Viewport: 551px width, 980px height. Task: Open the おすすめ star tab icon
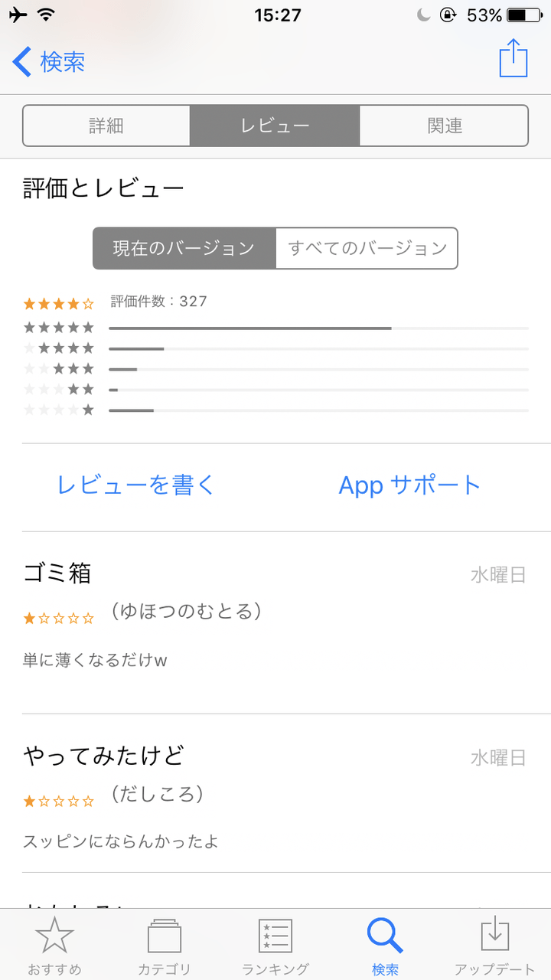tap(54, 936)
